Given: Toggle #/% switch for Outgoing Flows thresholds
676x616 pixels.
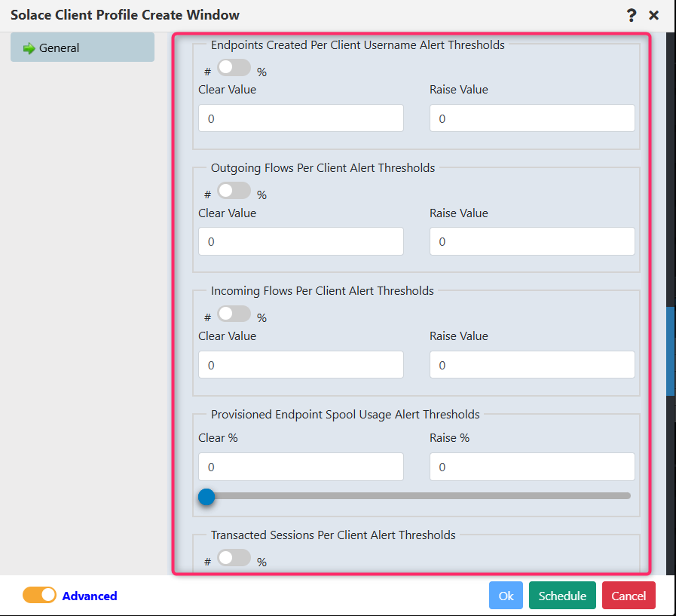Looking at the screenshot, I should [x=234, y=191].
